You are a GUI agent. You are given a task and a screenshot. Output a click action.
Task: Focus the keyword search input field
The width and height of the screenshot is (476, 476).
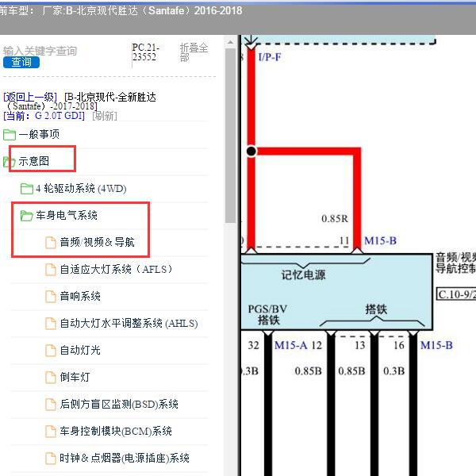click(40, 51)
